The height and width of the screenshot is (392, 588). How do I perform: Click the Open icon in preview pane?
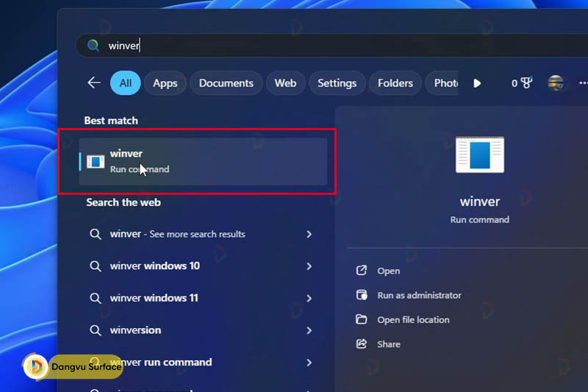click(361, 271)
